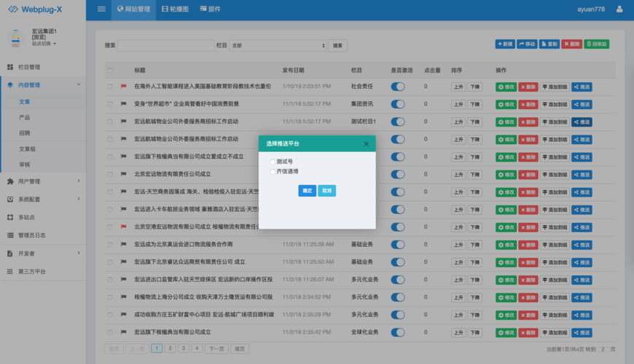Open 审核 in the sidebar
This screenshot has width=634, height=364.
click(x=25, y=165)
